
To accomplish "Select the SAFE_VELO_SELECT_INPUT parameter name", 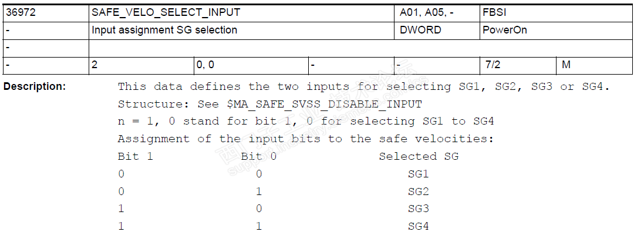I will pyautogui.click(x=166, y=12).
